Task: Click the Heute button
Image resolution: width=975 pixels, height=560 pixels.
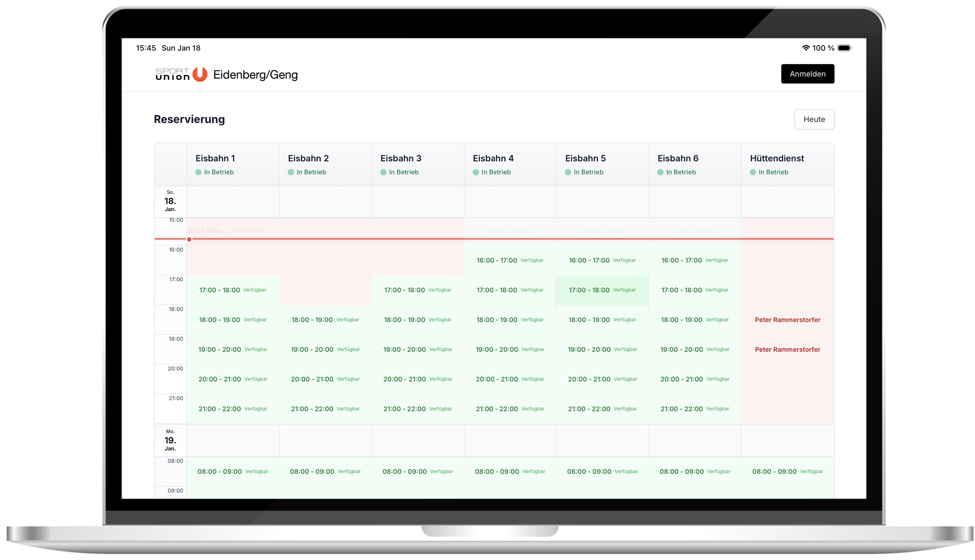Action: (814, 119)
